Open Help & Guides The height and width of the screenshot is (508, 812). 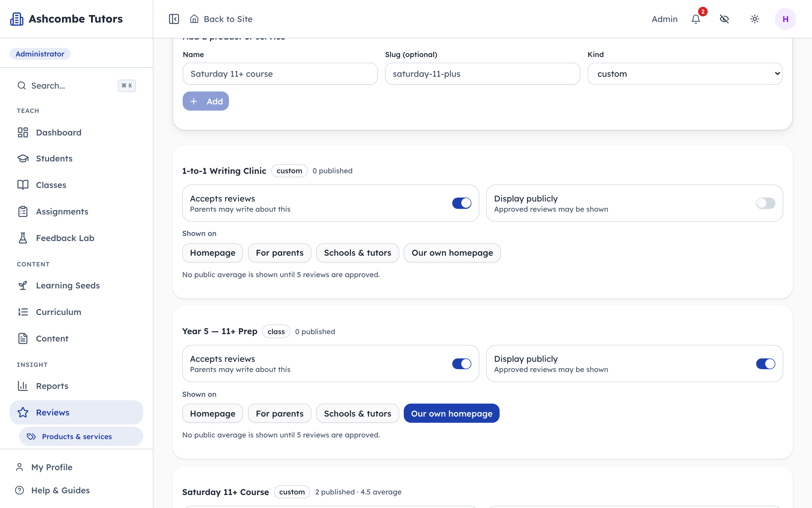(x=76, y=490)
